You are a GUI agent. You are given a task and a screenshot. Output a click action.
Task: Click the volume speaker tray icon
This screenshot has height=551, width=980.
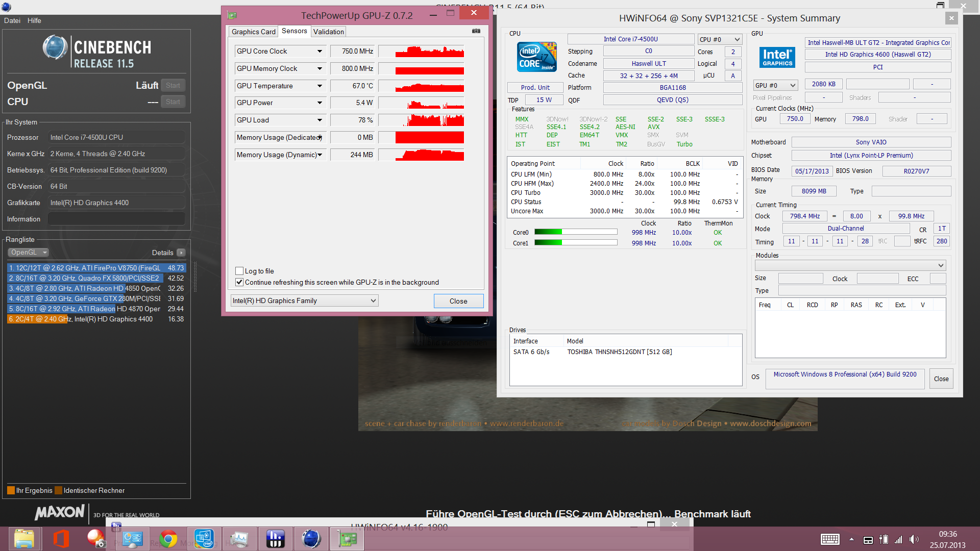914,539
